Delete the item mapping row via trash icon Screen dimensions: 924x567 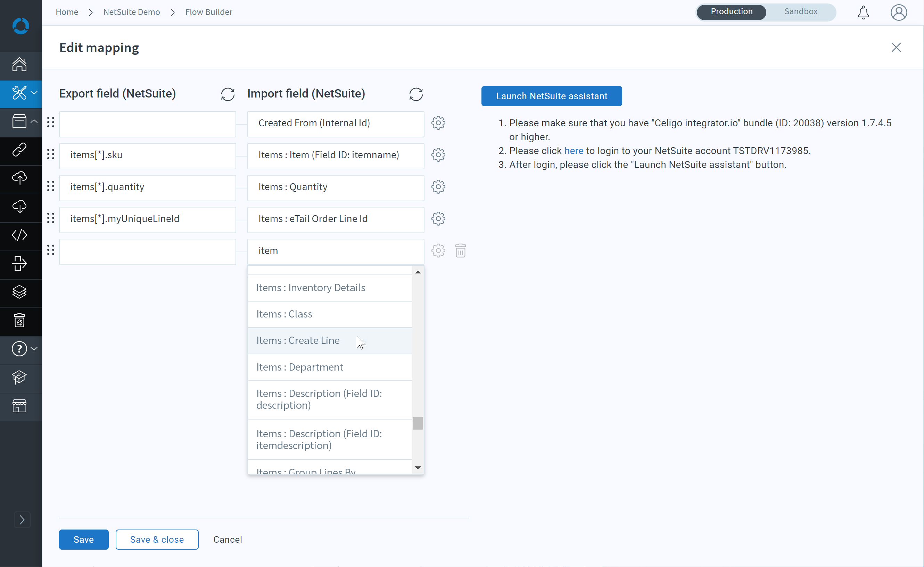point(461,251)
